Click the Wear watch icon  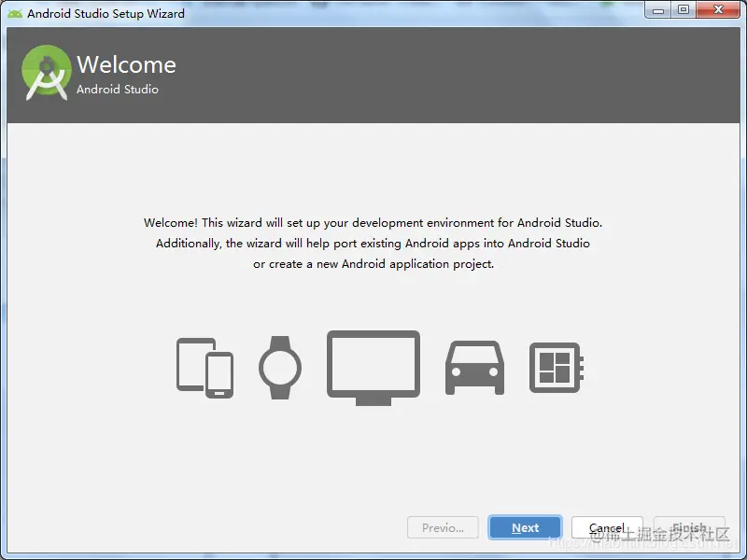(280, 368)
